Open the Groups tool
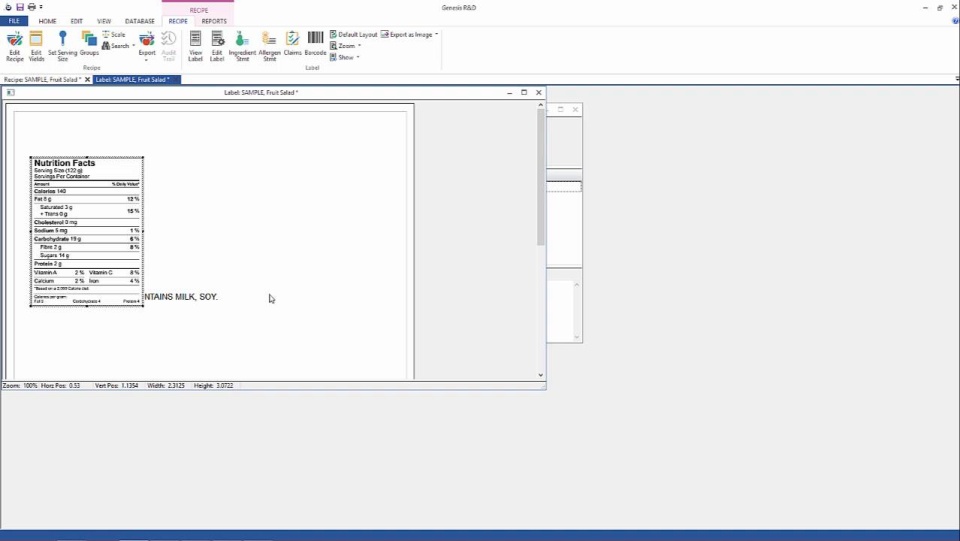The width and height of the screenshot is (960, 541). coord(89,44)
